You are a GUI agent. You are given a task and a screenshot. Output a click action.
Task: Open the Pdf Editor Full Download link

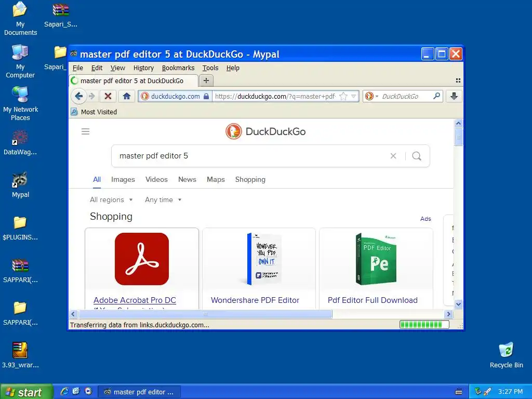tap(373, 300)
